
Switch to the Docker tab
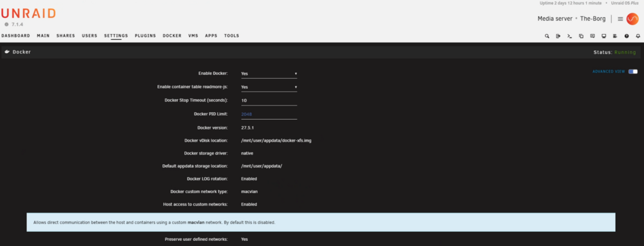coord(172,35)
